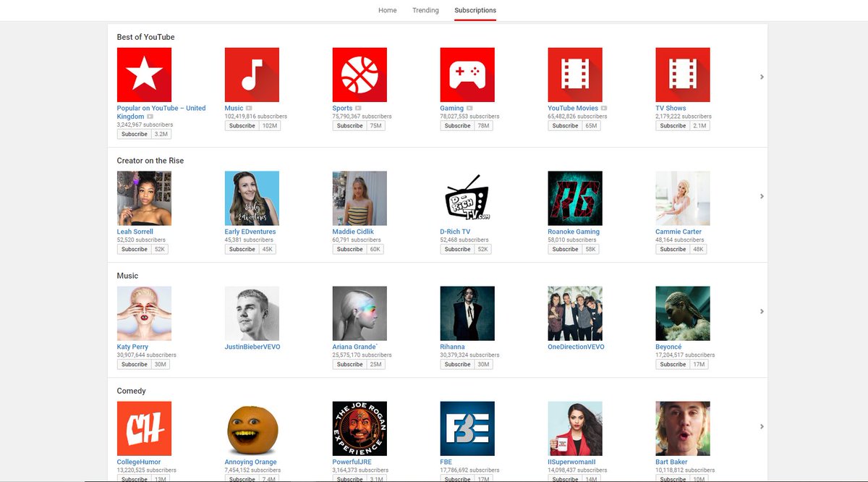Expand Best of YouTube row with right arrow
Screen dimensions: 868x482
click(762, 77)
